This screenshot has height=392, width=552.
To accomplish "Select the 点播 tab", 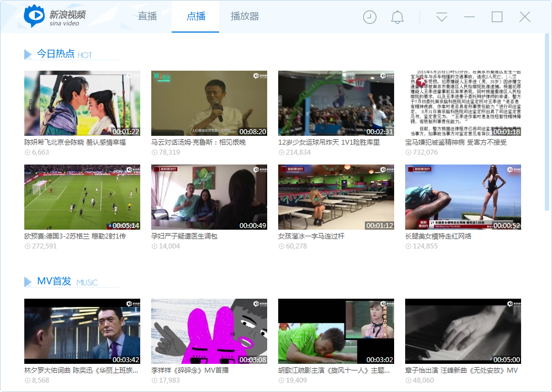I will pos(195,17).
